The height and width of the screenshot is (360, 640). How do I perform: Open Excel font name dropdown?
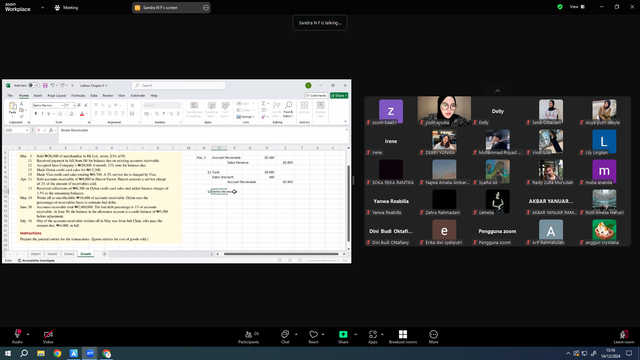click(x=62, y=105)
